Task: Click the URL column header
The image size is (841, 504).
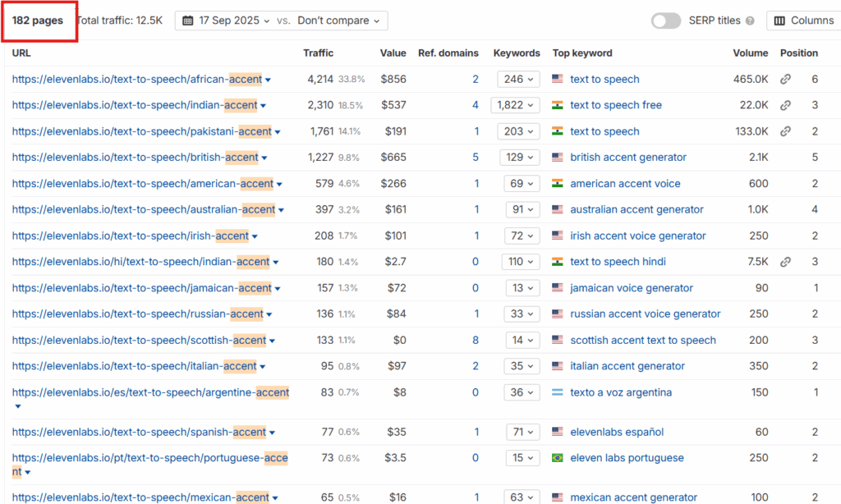Action: click(21, 53)
